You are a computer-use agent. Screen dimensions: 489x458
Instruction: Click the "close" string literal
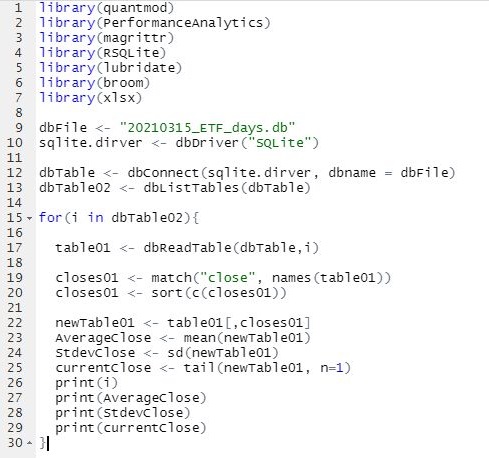point(227,278)
